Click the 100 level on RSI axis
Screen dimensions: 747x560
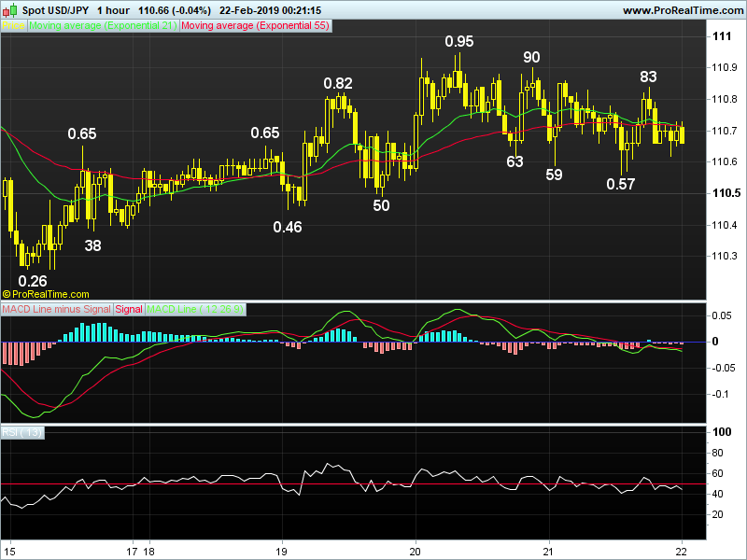pyautogui.click(x=721, y=433)
